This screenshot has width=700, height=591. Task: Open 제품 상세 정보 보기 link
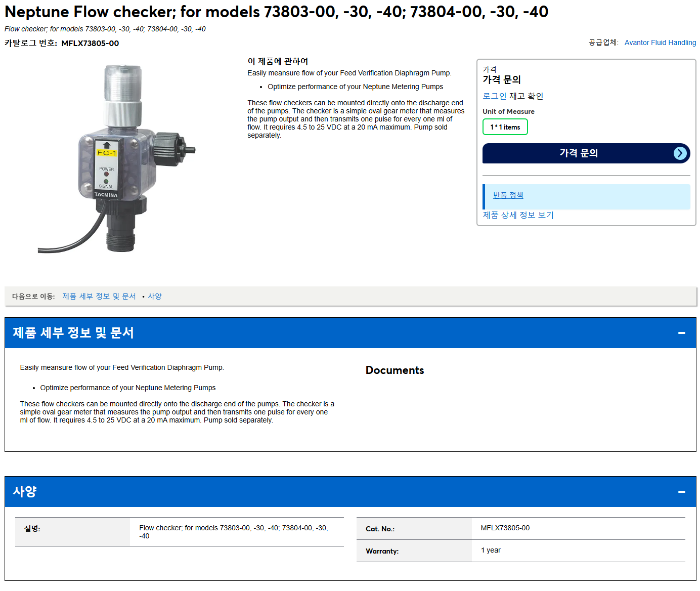click(518, 215)
